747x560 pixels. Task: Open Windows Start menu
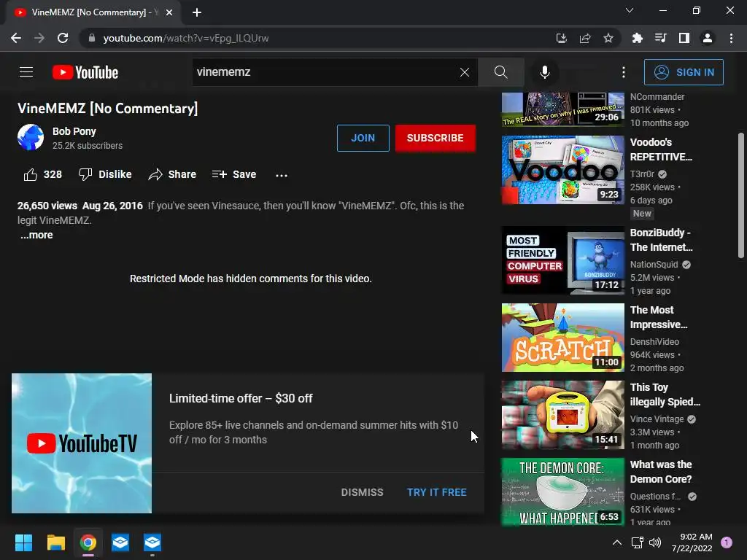point(23,542)
